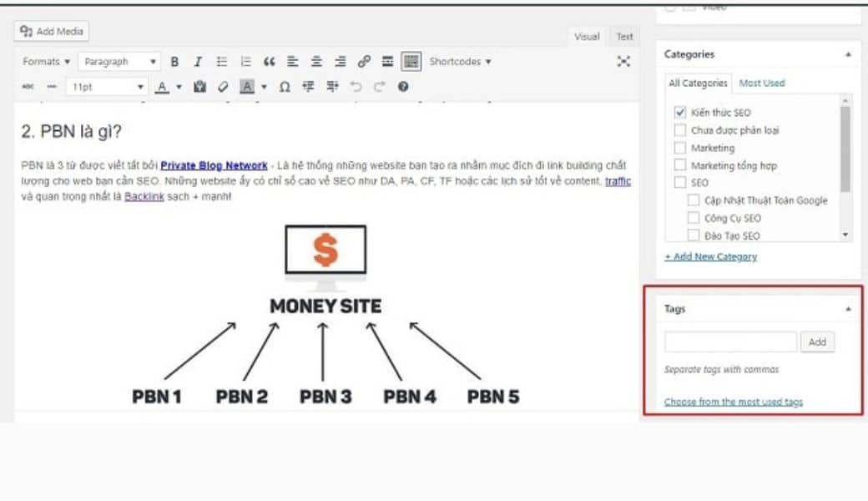The width and height of the screenshot is (868, 501).
Task: Click the Add Media button
Action: pos(52,31)
